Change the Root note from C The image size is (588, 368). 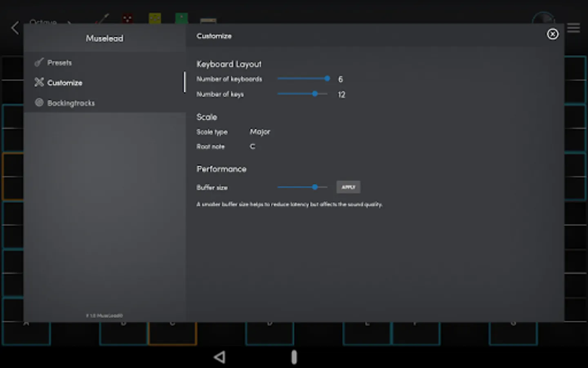tap(252, 146)
